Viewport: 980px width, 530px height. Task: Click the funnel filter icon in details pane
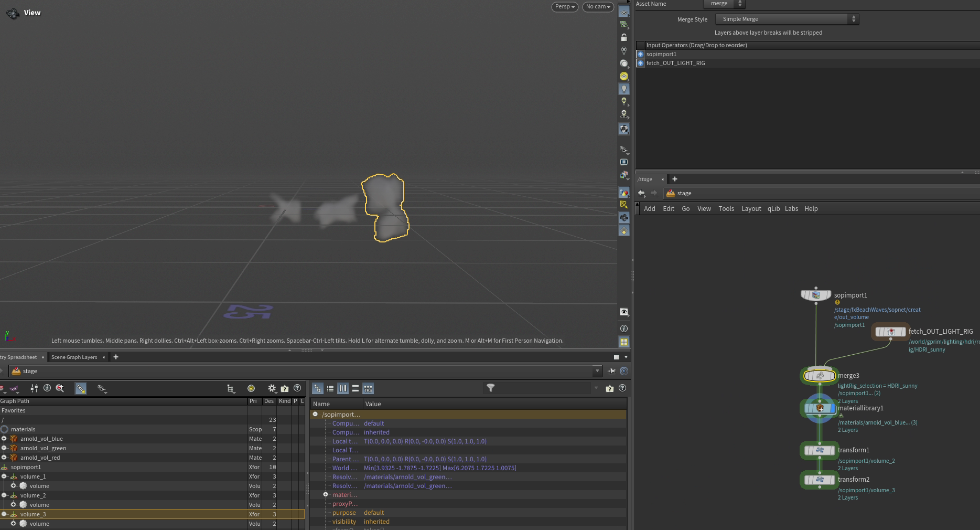click(x=490, y=388)
